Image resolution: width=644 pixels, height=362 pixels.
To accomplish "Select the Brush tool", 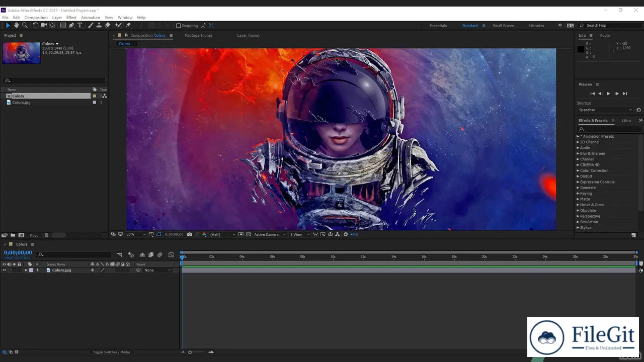I will pos(90,25).
